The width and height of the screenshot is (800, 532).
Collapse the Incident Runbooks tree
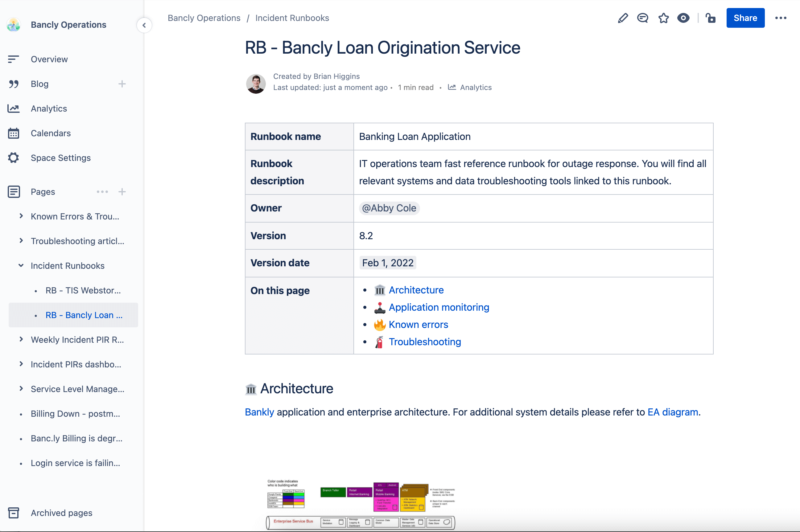coord(21,265)
